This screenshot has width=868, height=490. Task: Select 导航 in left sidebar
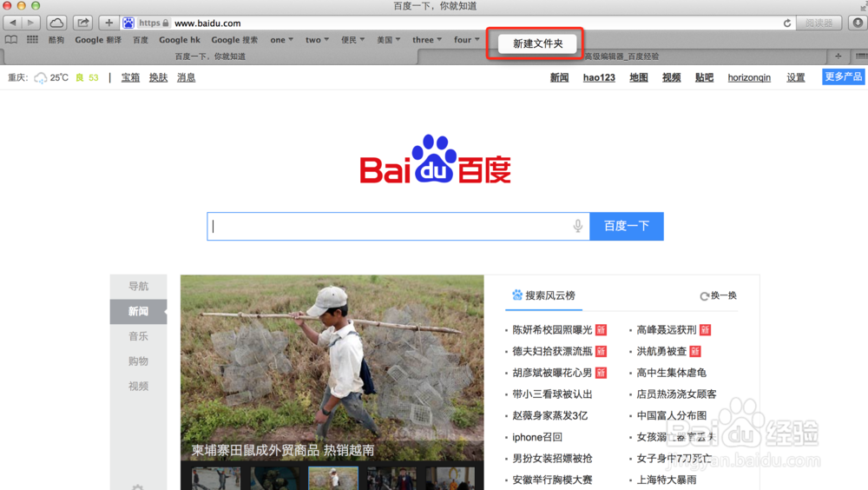(138, 287)
